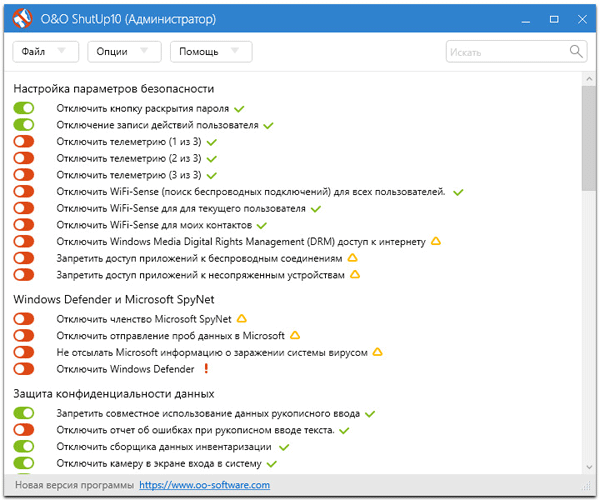
Task: Click green checkmark beside 'Отключить телеметрию (2 из 3)'
Action: pos(212,159)
